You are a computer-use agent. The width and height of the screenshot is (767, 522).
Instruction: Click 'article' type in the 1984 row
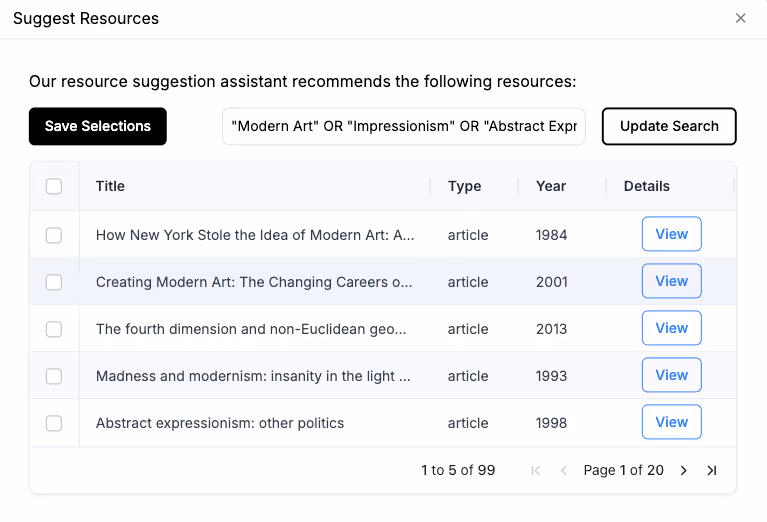coord(468,235)
